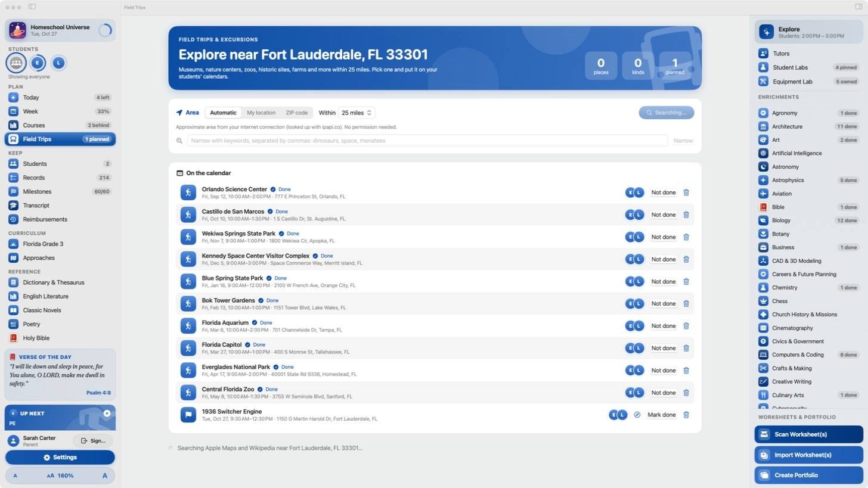Image resolution: width=868 pixels, height=488 pixels.
Task: Open the Courses section
Action: pos(60,125)
